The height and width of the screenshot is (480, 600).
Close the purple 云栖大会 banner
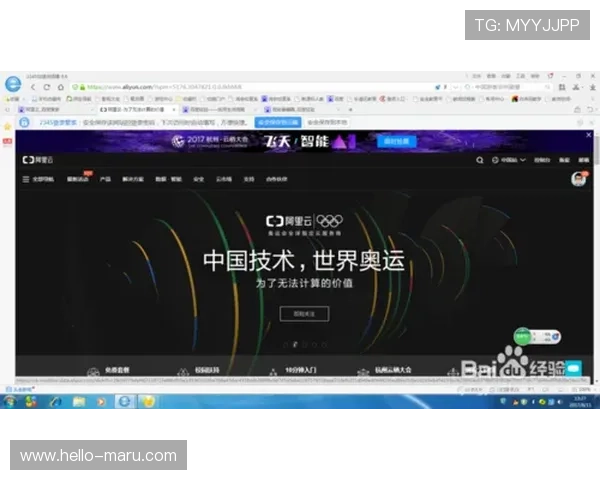click(589, 135)
